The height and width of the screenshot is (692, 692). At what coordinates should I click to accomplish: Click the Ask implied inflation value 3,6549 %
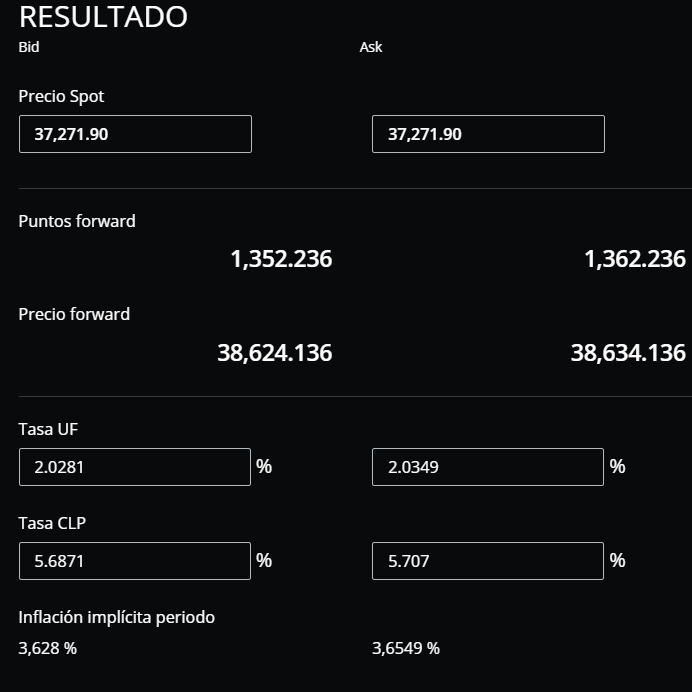pyautogui.click(x=406, y=648)
